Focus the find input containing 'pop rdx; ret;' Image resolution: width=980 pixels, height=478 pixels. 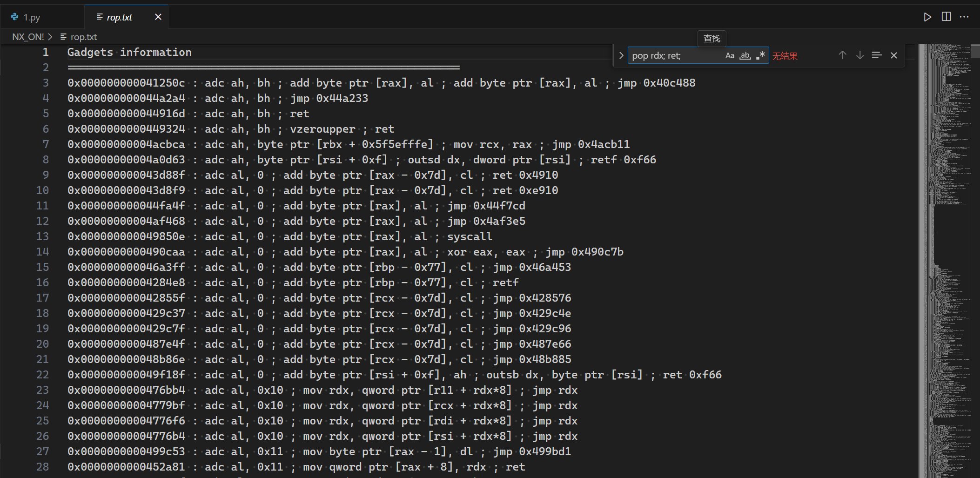click(677, 56)
